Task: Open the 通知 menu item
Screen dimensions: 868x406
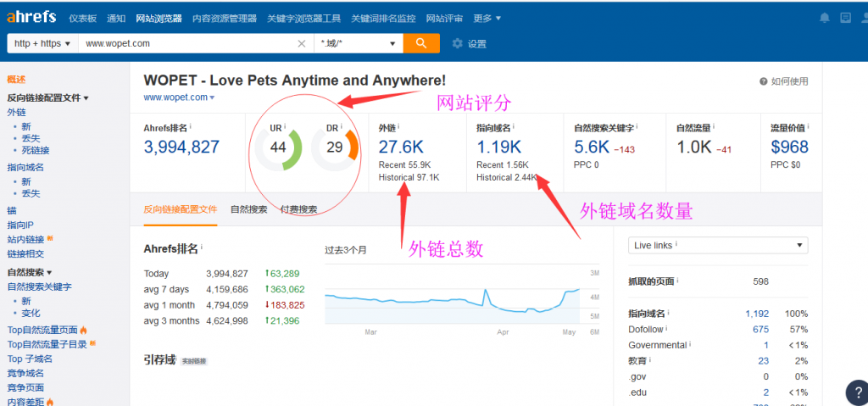Action: (116, 19)
